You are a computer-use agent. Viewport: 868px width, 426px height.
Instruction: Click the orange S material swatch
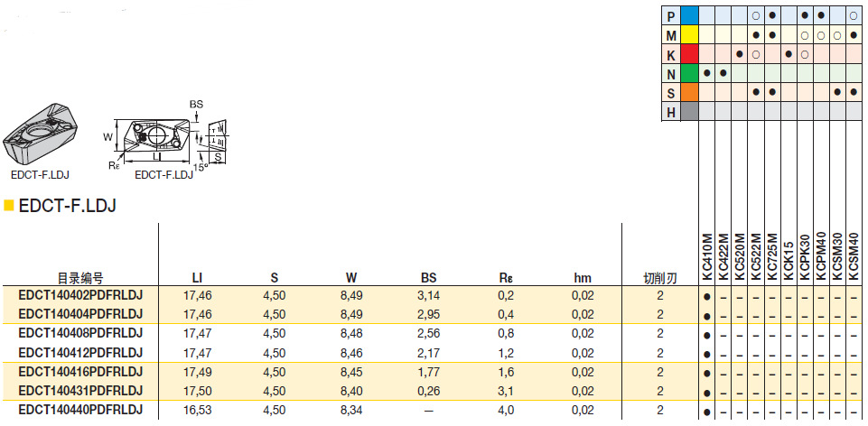[689, 92]
